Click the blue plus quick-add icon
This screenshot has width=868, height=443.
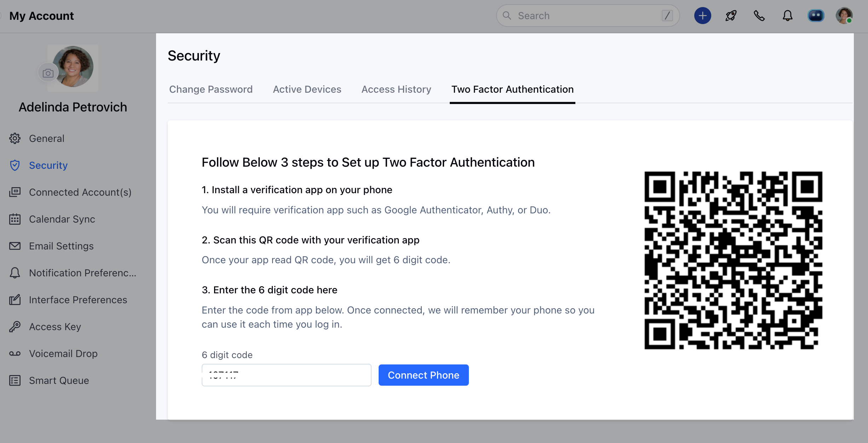click(x=702, y=16)
